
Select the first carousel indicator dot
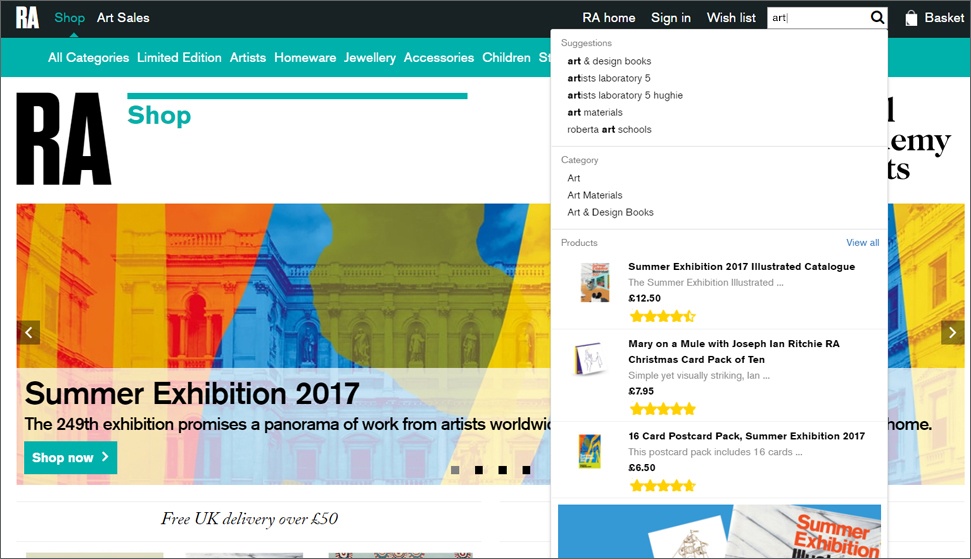455,470
